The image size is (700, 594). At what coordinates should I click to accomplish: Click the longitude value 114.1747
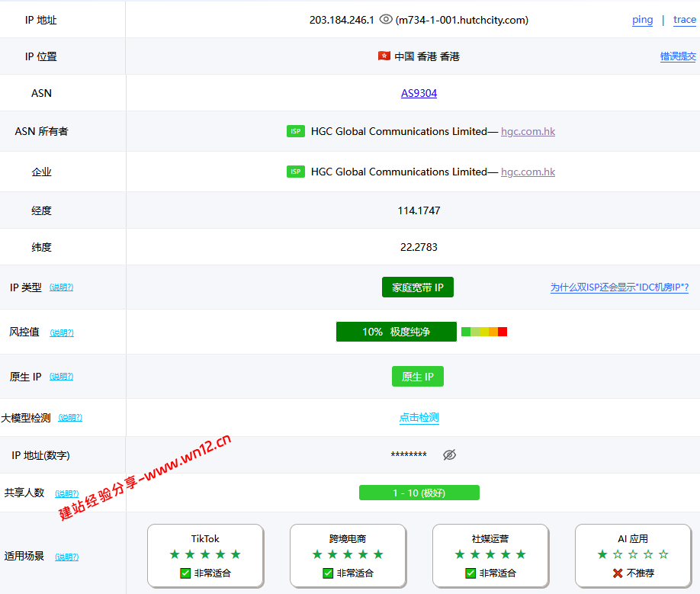click(x=419, y=210)
